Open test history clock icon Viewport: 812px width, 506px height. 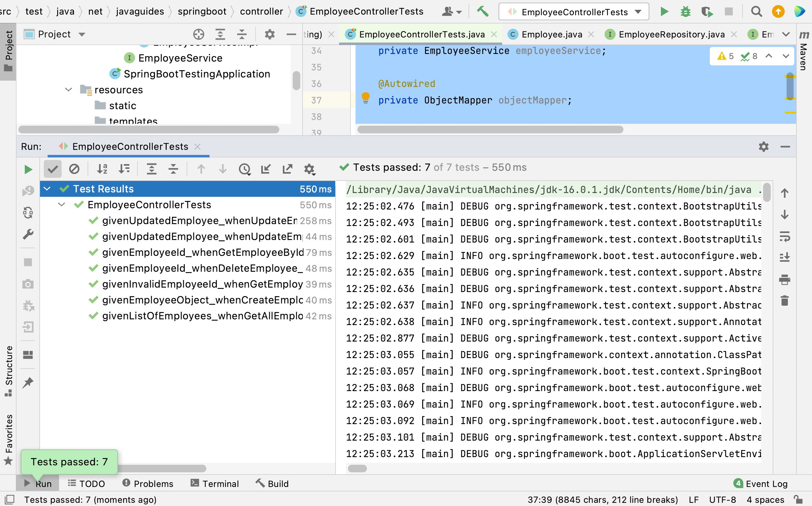244,169
